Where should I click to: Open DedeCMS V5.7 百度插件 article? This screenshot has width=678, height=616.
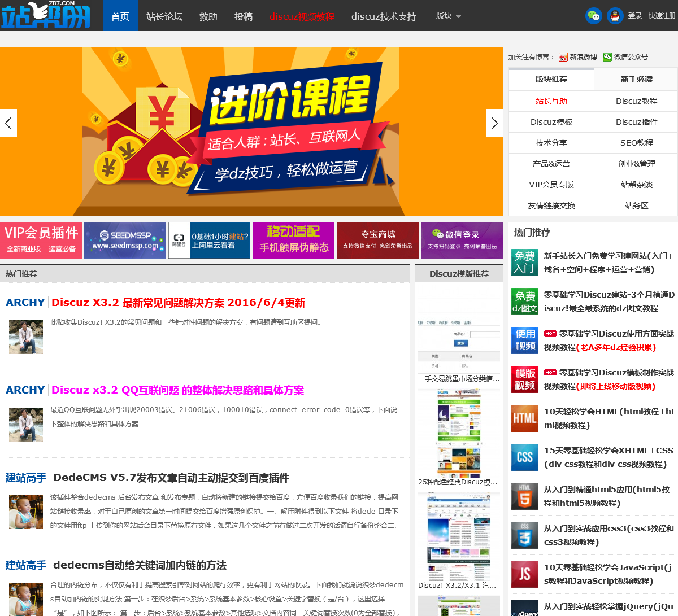point(171,478)
